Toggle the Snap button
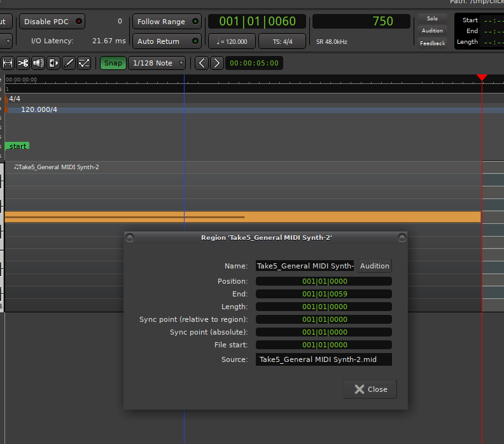This screenshot has width=504, height=444. (113, 63)
